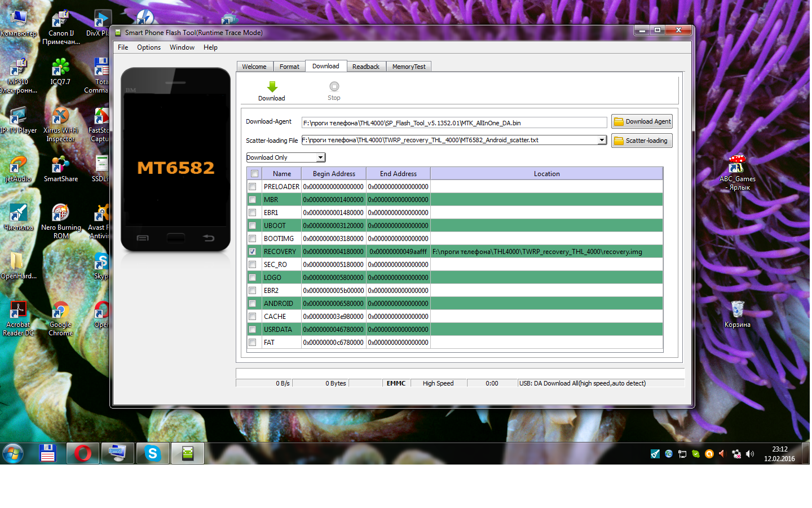
Task: Check the BOOTIMG partition checkbox
Action: click(x=253, y=239)
